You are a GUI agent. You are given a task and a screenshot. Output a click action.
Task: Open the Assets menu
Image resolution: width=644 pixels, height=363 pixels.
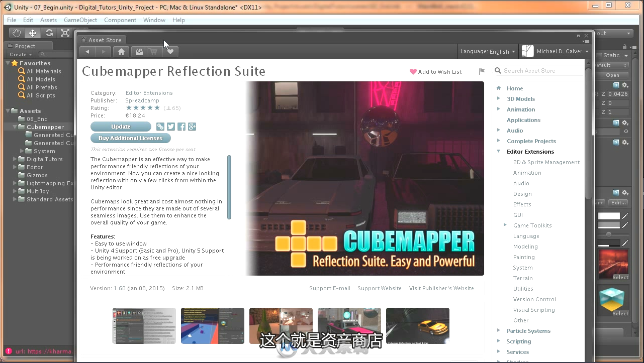point(49,20)
